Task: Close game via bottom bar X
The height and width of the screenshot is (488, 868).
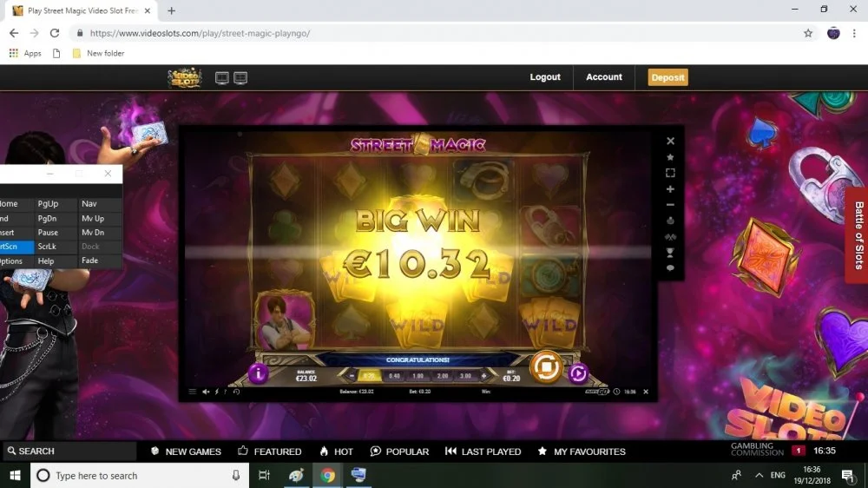Action: 646,392
